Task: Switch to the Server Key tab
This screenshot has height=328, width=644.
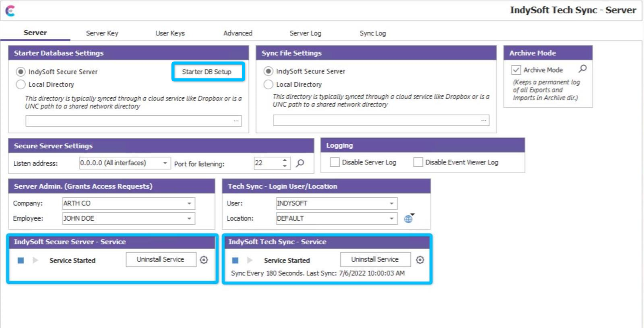Action: (102, 33)
